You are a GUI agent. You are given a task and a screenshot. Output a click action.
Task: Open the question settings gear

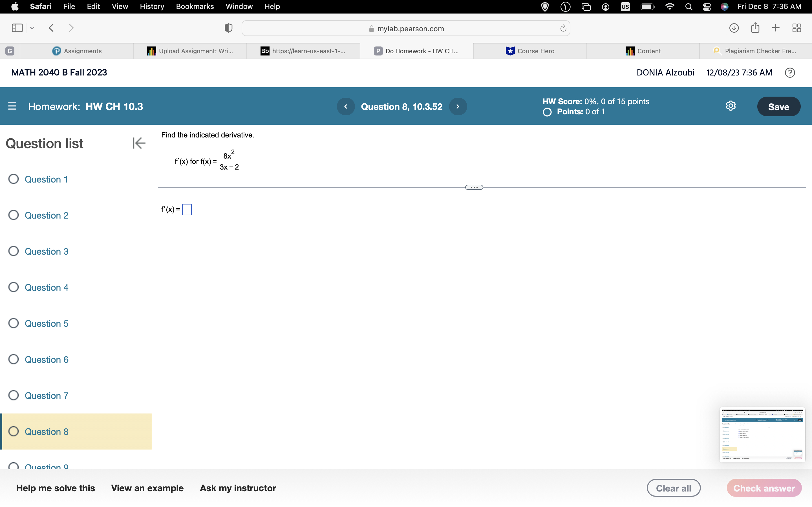tap(731, 106)
